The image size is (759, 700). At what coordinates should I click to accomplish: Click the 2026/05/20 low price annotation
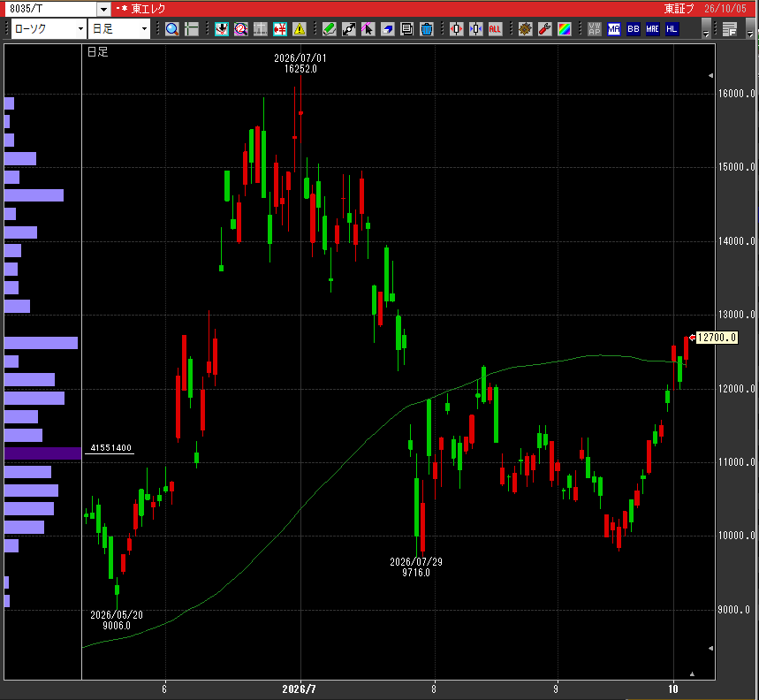[117, 620]
